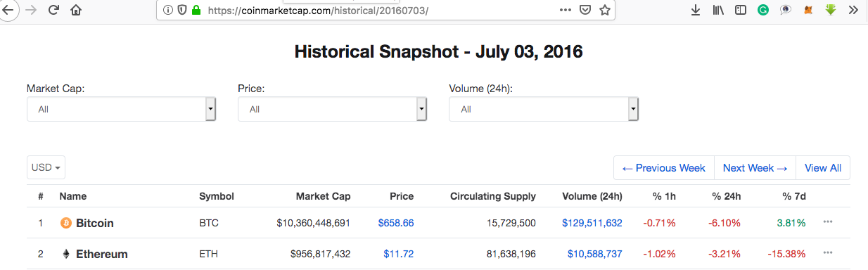Go to Next Week snapshot
868x270 pixels.
point(755,168)
